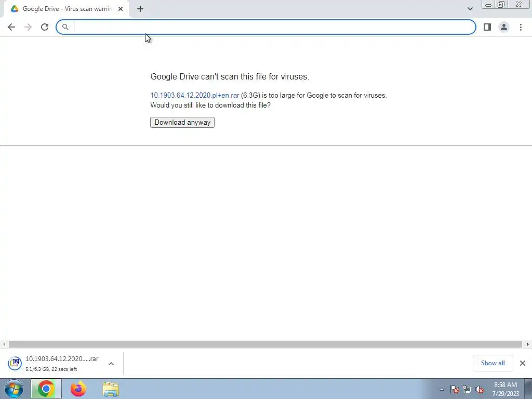Open the clock showing 8:58 AM
The width and height of the screenshot is (532, 399).
point(506,389)
